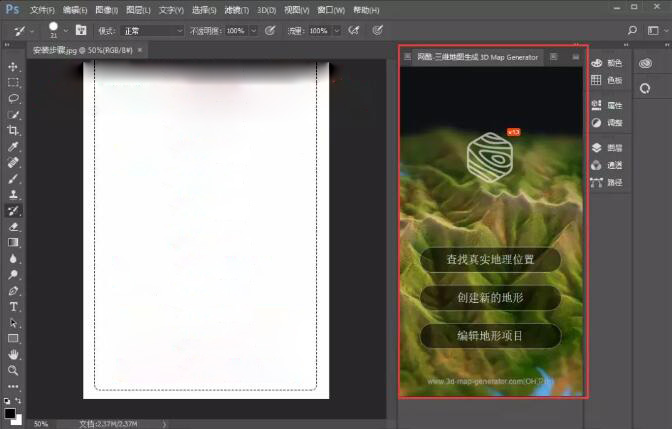The width and height of the screenshot is (672, 429).
Task: Open the opacity slider dropdown arrow
Action: (253, 31)
